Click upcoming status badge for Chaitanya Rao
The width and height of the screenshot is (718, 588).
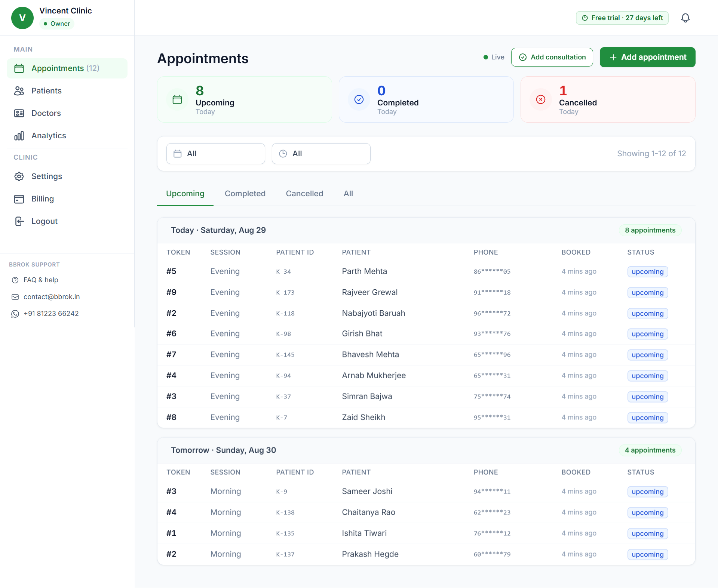pyautogui.click(x=648, y=512)
